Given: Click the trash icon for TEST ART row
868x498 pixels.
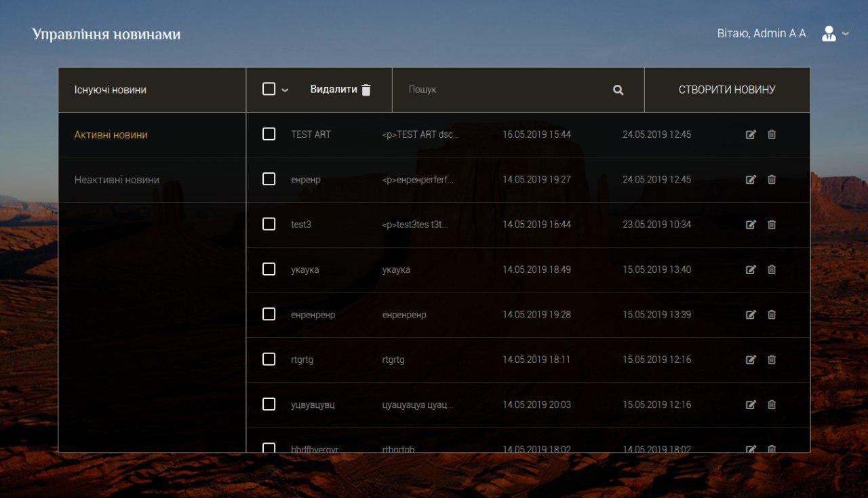Looking at the screenshot, I should [772, 134].
